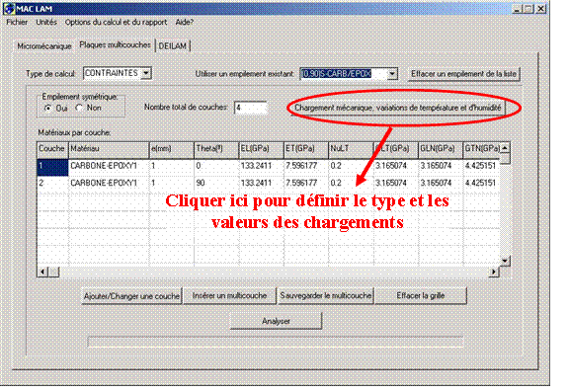Viewport: 569px width, 392px height.
Task: Click grid horizontal scrollbar left arrow
Action: 42,272
